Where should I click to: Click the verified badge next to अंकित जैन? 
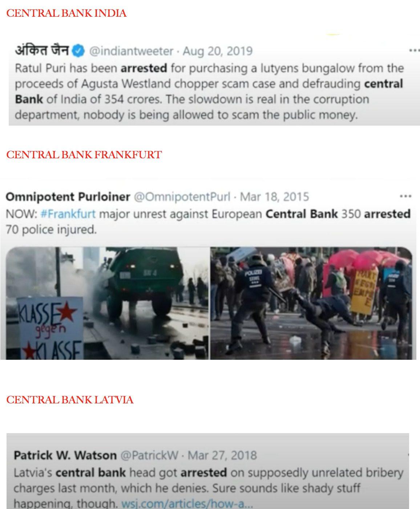click(x=78, y=50)
